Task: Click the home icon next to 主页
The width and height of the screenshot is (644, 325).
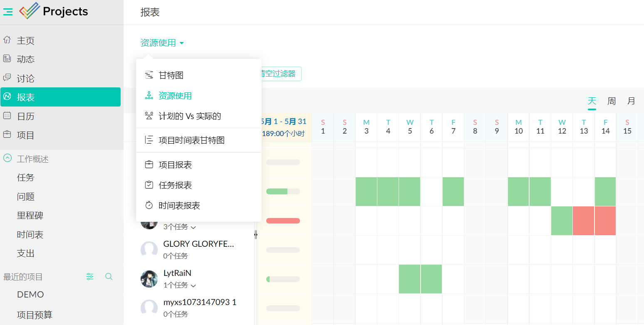Action: pyautogui.click(x=7, y=40)
